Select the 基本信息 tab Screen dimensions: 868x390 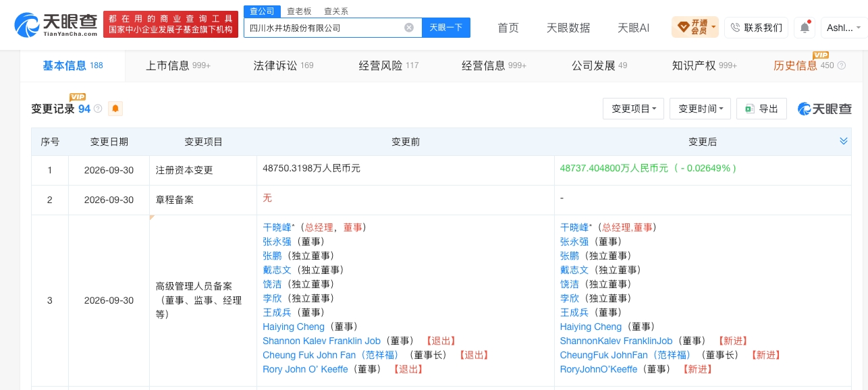coord(73,65)
